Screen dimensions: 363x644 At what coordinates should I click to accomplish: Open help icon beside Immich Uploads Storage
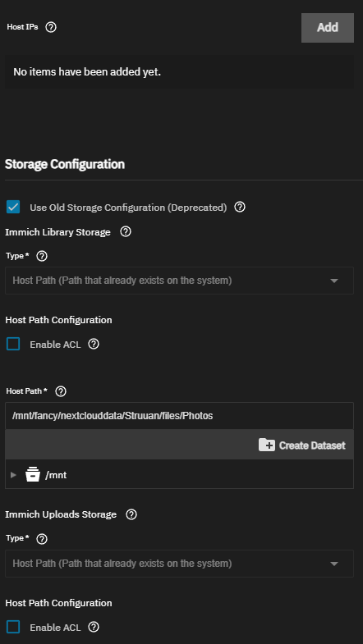(x=131, y=514)
